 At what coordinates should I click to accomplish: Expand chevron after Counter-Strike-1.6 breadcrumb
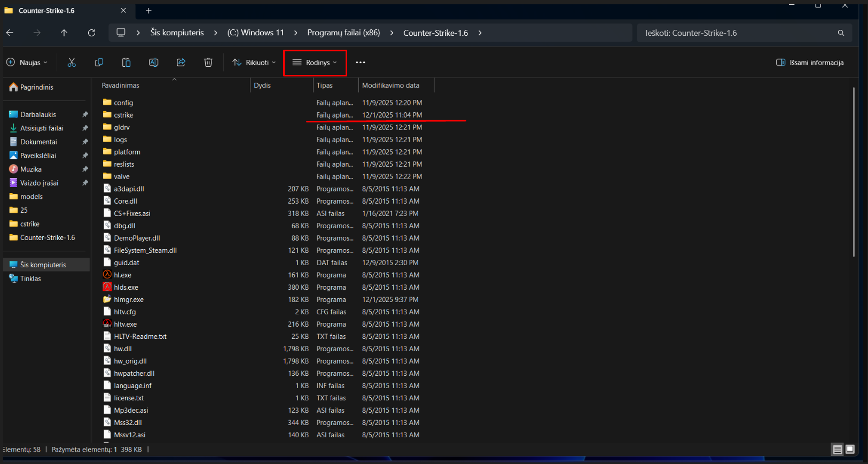pyautogui.click(x=480, y=33)
